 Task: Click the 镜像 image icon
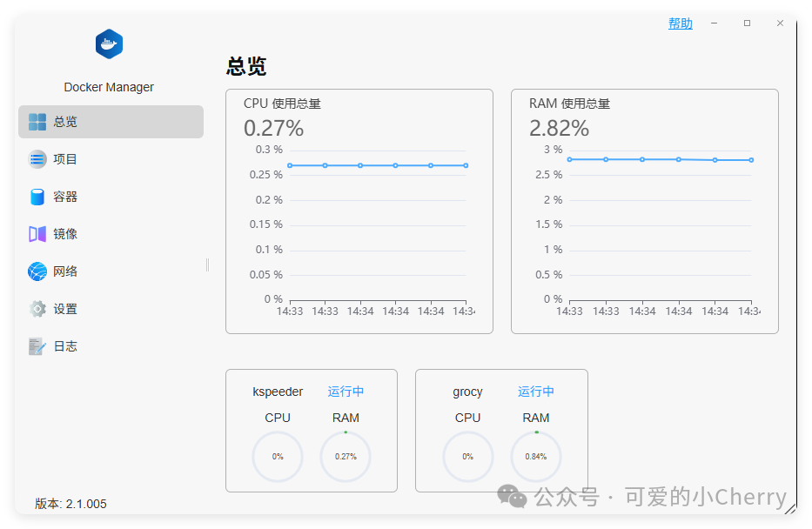tap(37, 234)
